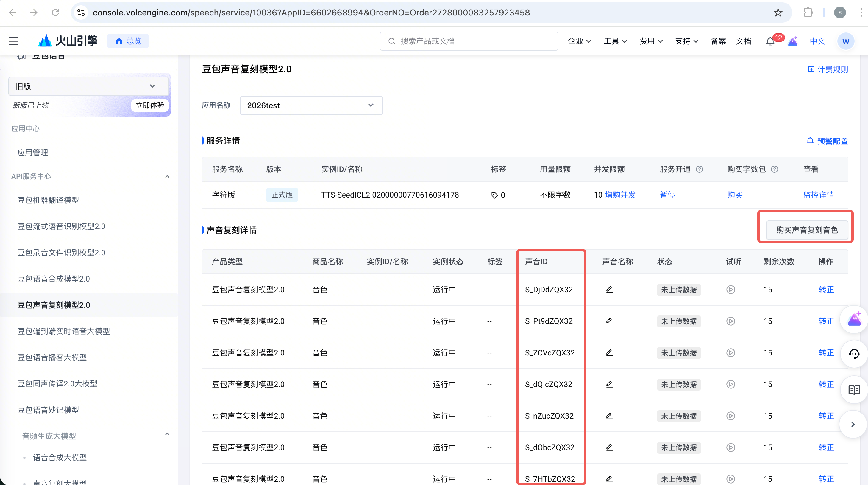
Task: Open the 旧版 version dropdown
Action: pos(88,86)
